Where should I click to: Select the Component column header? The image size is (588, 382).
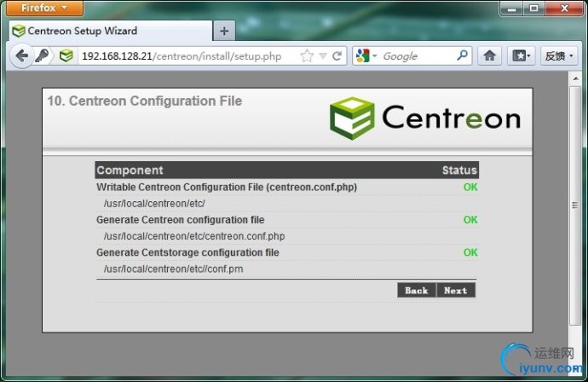130,171
